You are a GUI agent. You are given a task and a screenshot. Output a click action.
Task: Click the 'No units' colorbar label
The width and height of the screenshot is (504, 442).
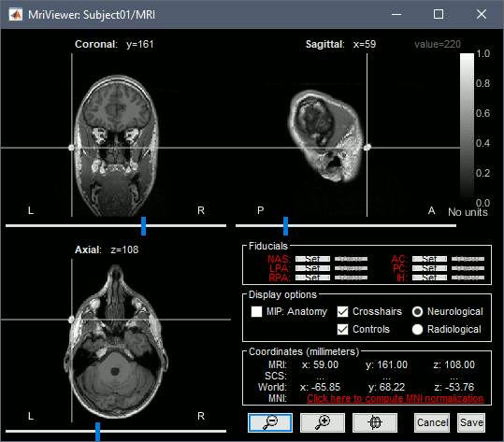pyautogui.click(x=468, y=212)
